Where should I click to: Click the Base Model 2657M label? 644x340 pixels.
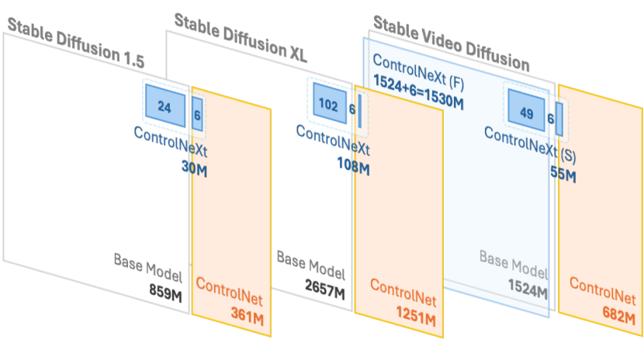310,281
